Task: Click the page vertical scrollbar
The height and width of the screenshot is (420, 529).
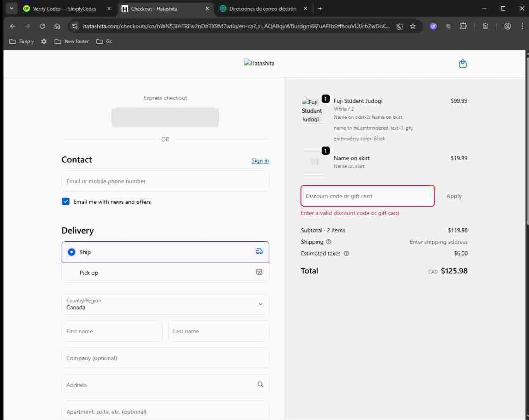Action: (527, 141)
